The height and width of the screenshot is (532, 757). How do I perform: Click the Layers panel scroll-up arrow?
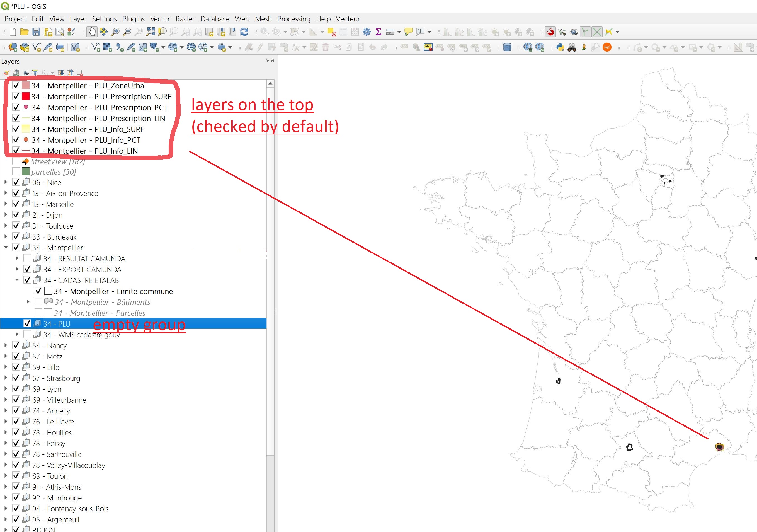click(x=270, y=84)
